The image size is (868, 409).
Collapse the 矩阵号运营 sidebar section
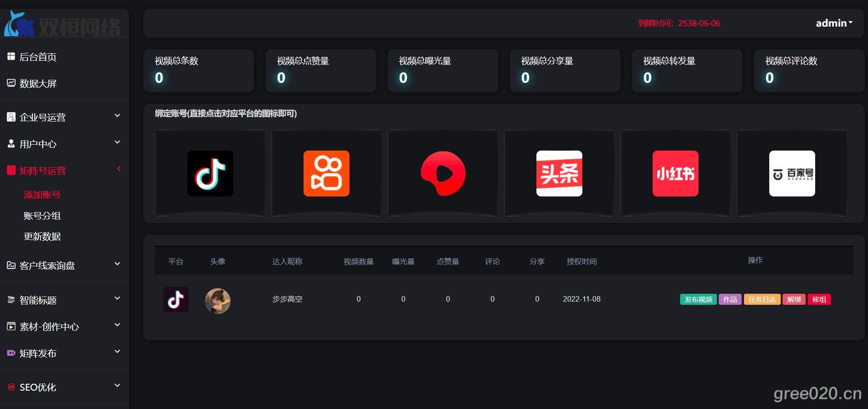[x=64, y=170]
